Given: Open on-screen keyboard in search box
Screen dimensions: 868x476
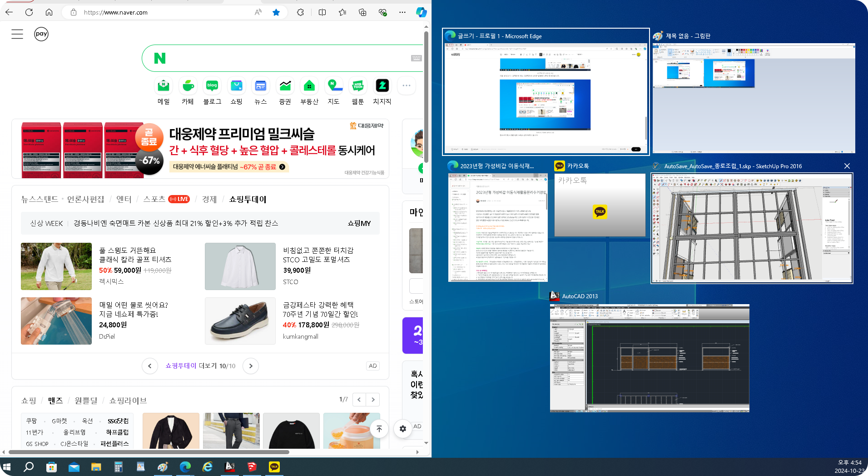Looking at the screenshot, I should [x=416, y=58].
